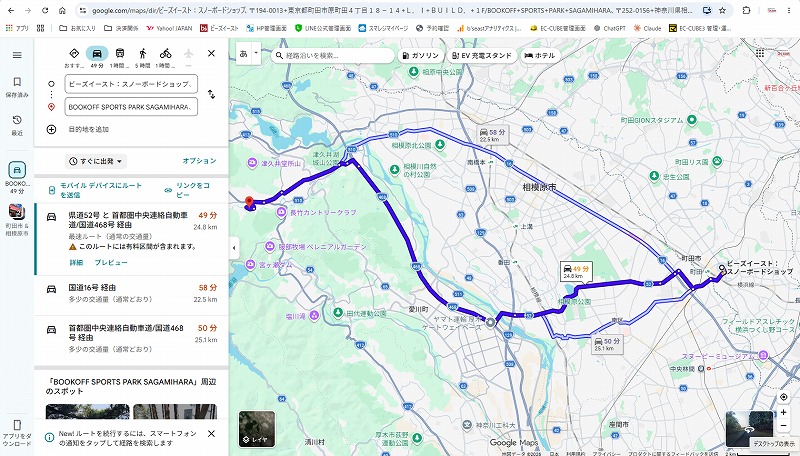Click the red destination pin on map

click(x=249, y=202)
